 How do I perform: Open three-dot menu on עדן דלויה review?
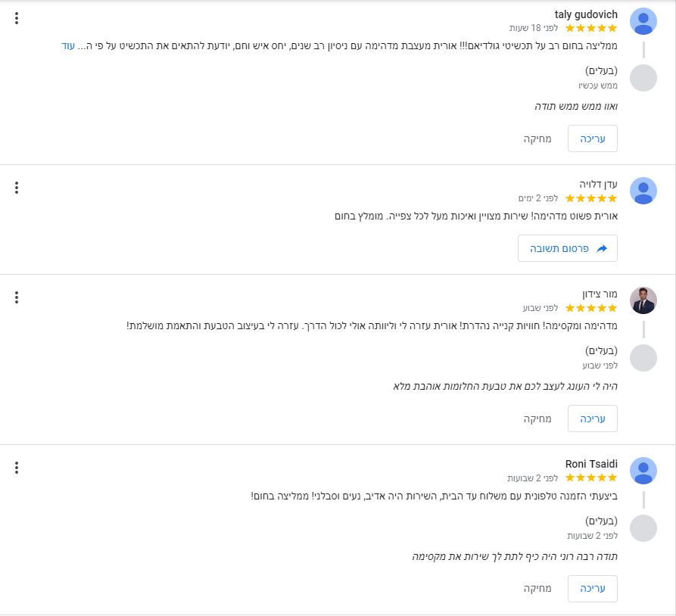point(17,188)
